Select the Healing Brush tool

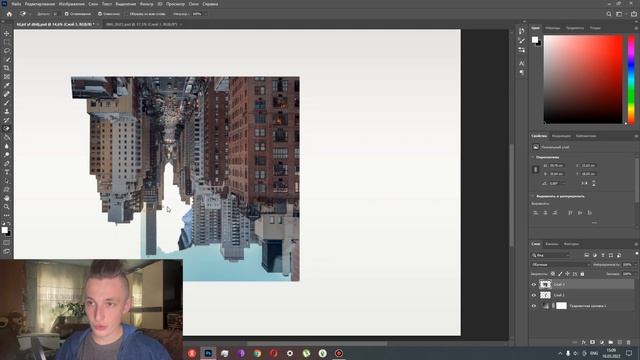coord(7,94)
